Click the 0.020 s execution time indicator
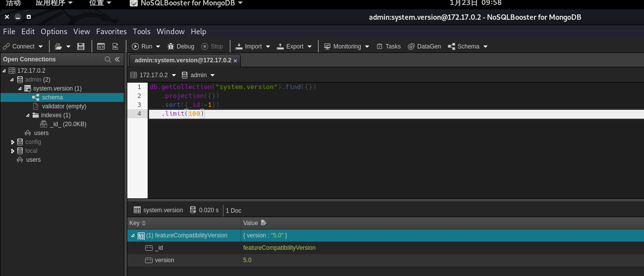 (x=204, y=210)
